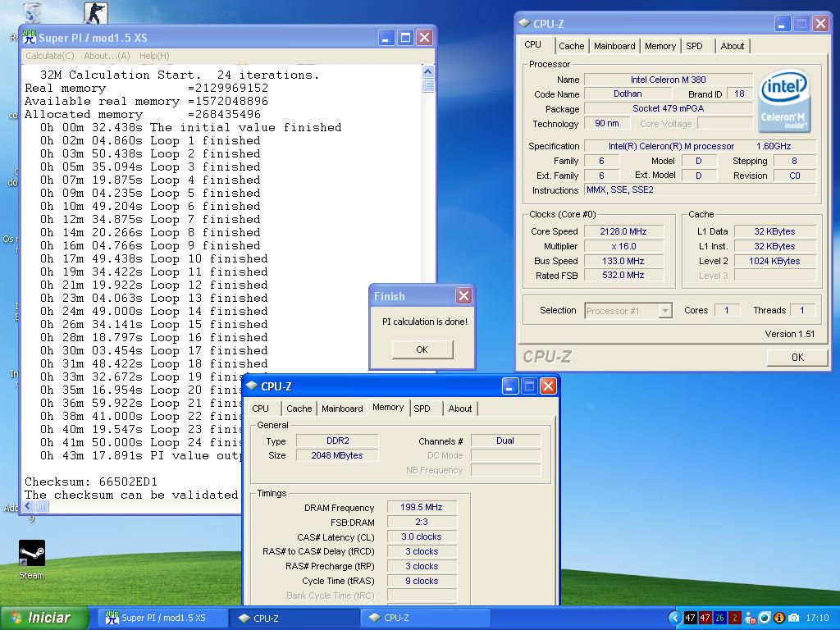Viewport: 840px width, 630px height.
Task: Click the 1024 KBytes Level 2 value
Action: pos(774,261)
